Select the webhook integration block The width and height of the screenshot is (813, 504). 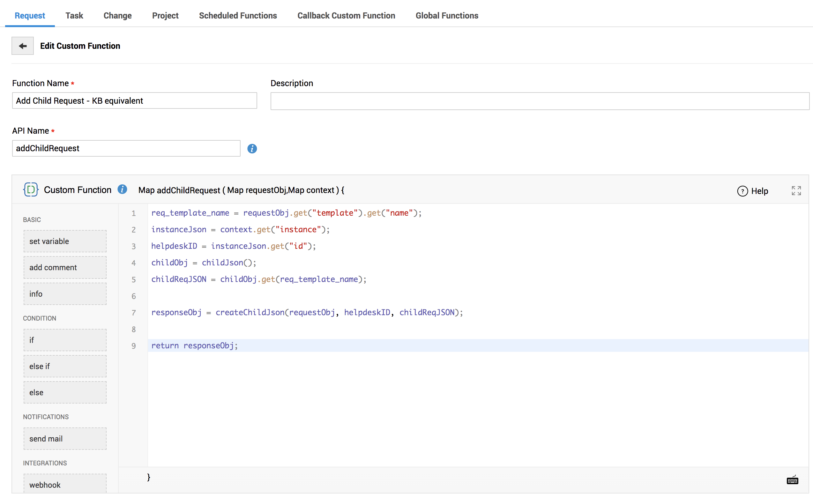tap(65, 484)
